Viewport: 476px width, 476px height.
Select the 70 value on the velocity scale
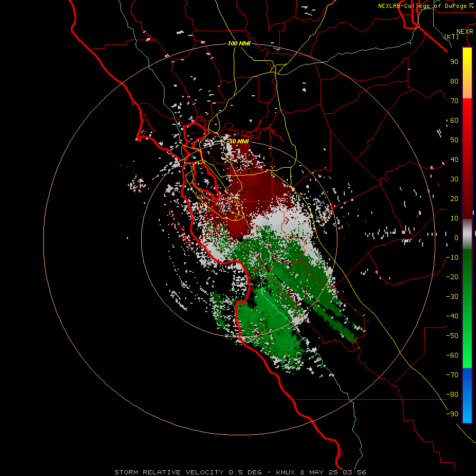pyautogui.click(x=454, y=101)
